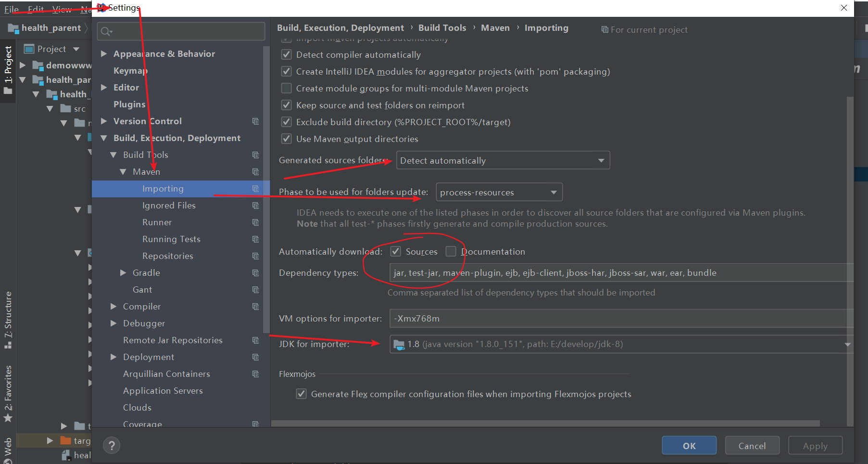Select Ignored Files under Maven

[169, 206]
